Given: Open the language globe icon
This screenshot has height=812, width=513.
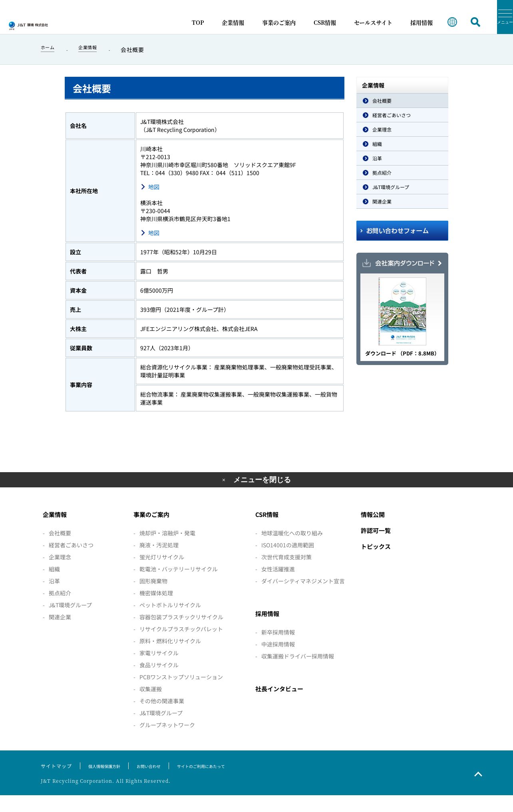Looking at the screenshot, I should coord(452,22).
